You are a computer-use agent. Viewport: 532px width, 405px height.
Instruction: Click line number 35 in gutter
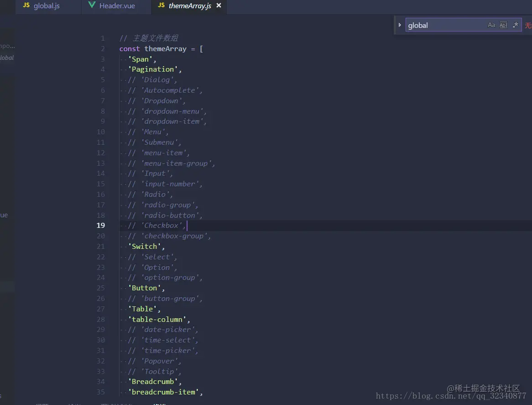101,392
